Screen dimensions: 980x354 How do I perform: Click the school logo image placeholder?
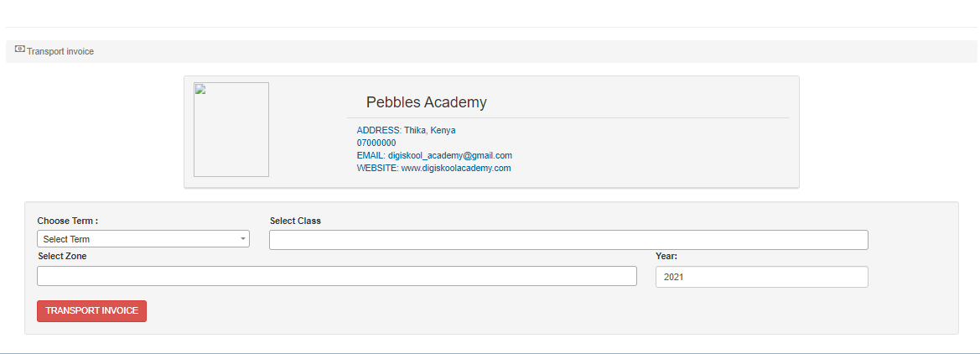(x=231, y=129)
